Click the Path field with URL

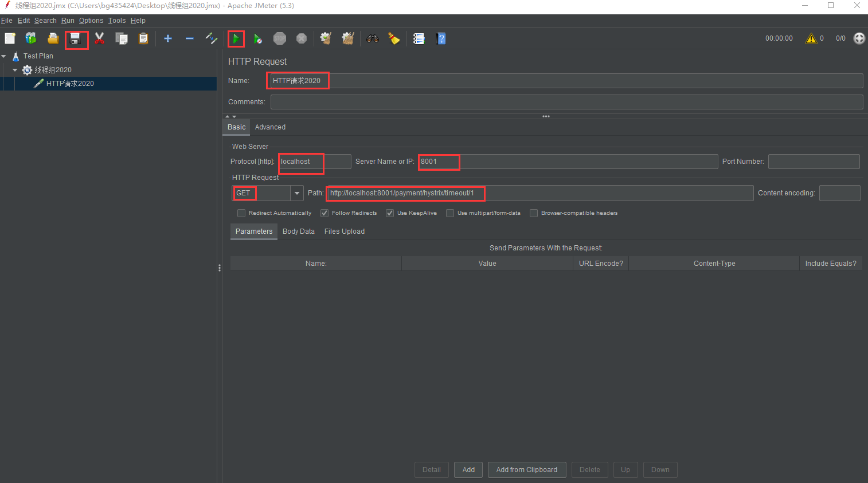point(540,193)
